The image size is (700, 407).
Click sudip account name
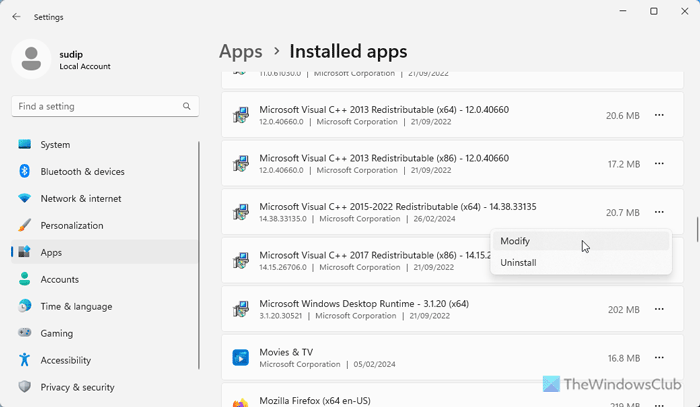(71, 54)
